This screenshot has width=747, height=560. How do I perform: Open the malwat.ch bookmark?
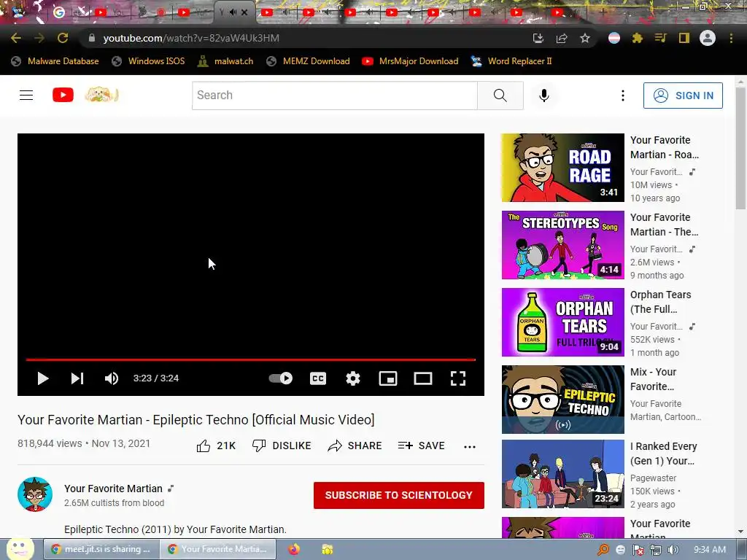pos(225,61)
